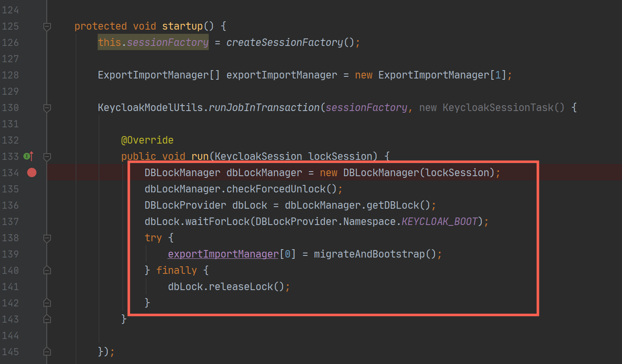The width and height of the screenshot is (622, 364).
Task: Click the underlined exportImportManager on line 139
Action: (x=223, y=254)
